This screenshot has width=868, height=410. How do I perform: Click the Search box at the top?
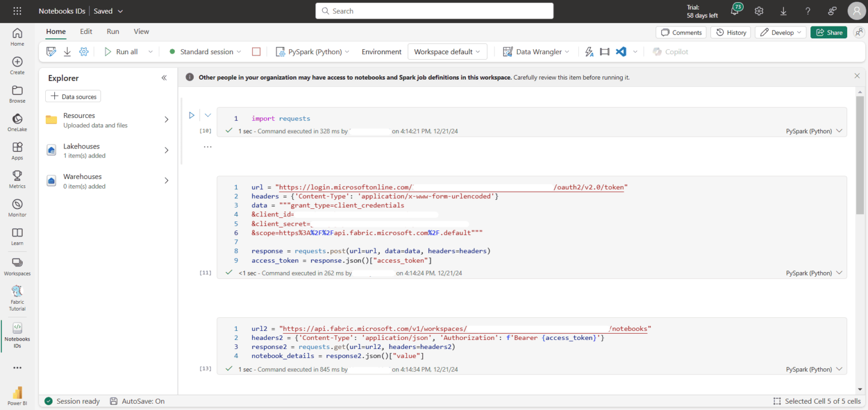coord(435,11)
